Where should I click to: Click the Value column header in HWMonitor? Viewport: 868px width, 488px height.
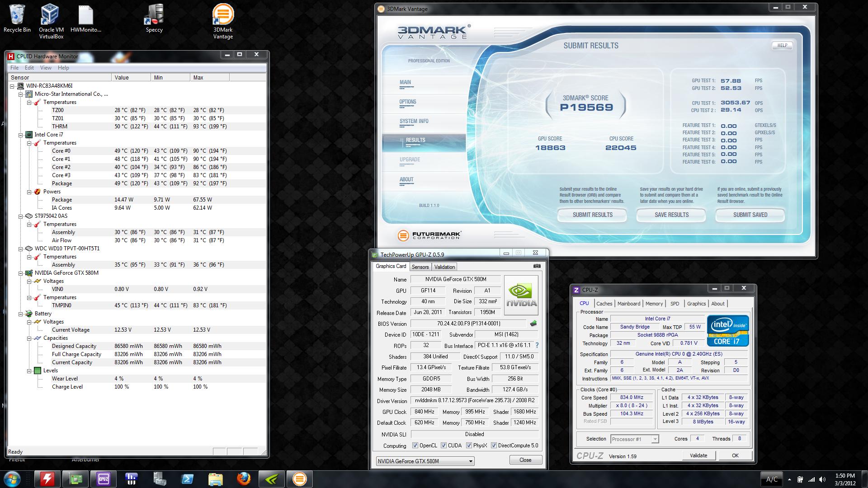pos(131,78)
